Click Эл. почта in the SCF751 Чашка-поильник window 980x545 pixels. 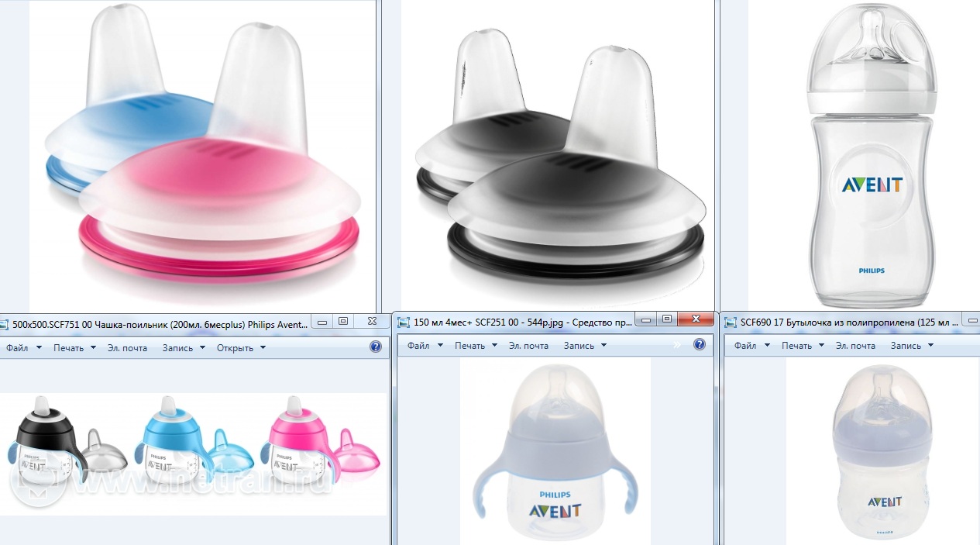pos(127,348)
